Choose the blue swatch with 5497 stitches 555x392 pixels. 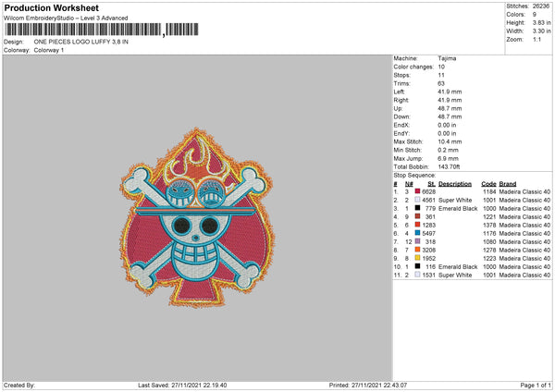point(418,233)
